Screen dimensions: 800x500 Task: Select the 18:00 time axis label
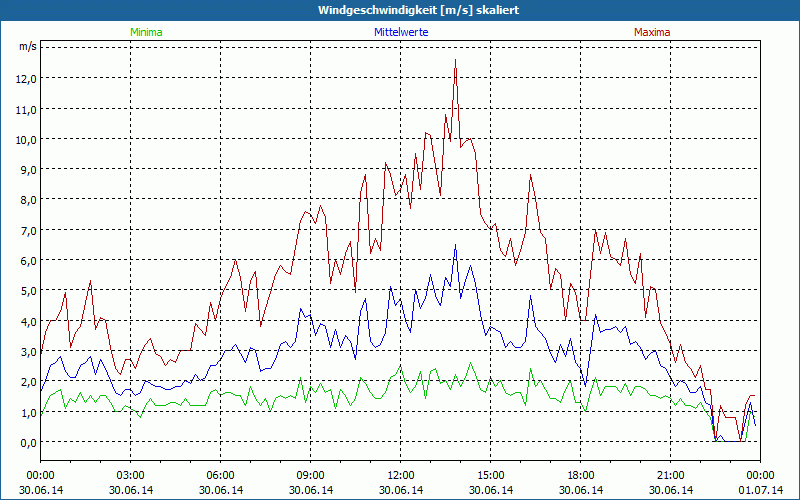pos(581,475)
